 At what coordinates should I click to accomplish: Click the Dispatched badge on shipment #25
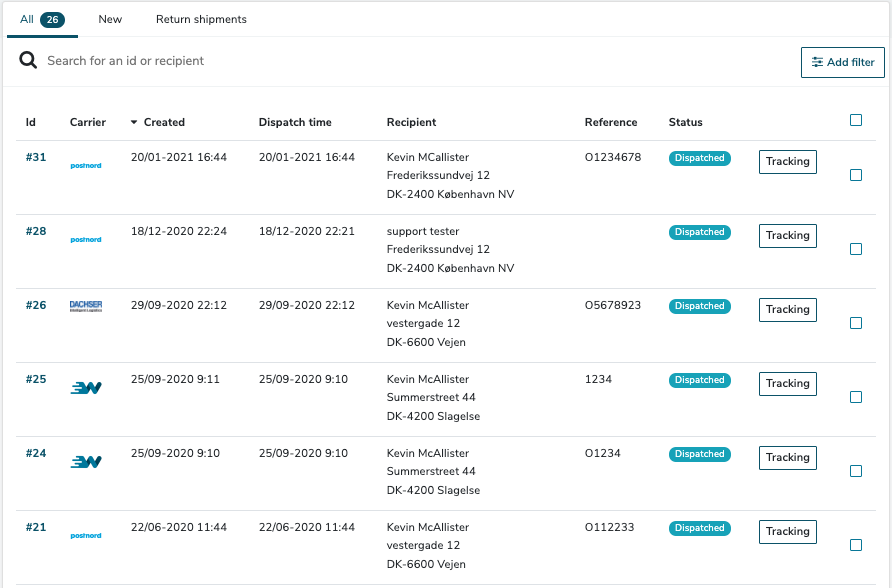pos(699,380)
